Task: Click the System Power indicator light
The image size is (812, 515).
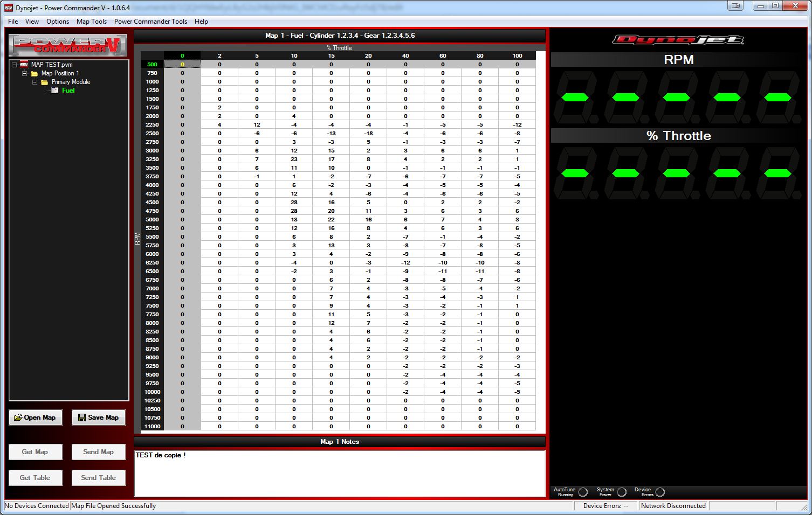Action: coord(622,492)
